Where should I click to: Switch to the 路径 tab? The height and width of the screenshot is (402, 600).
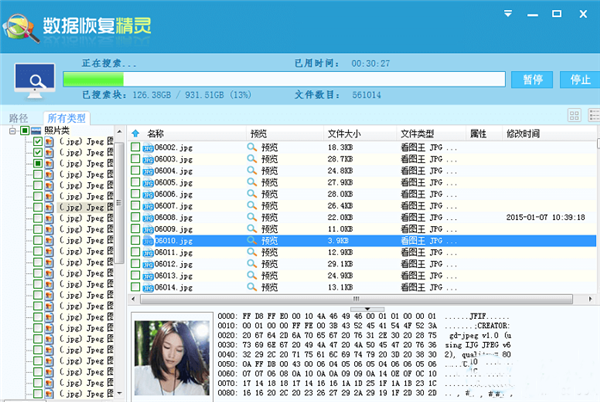point(19,118)
